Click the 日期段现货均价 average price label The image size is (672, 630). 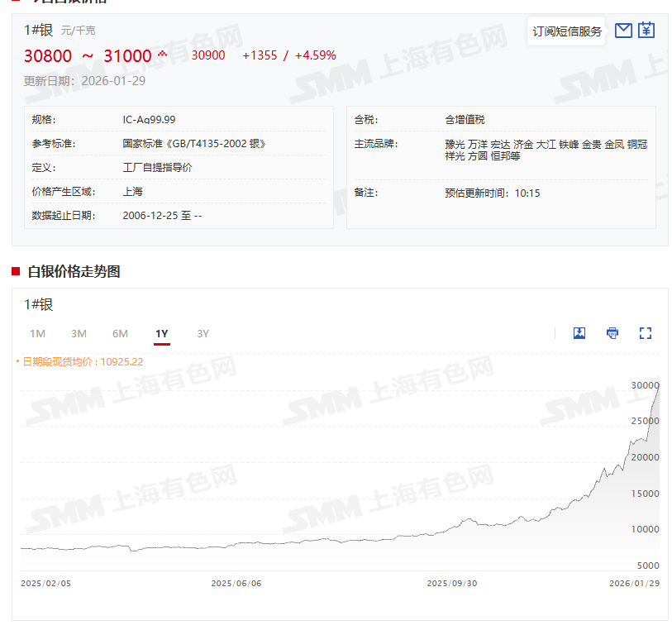(82, 361)
